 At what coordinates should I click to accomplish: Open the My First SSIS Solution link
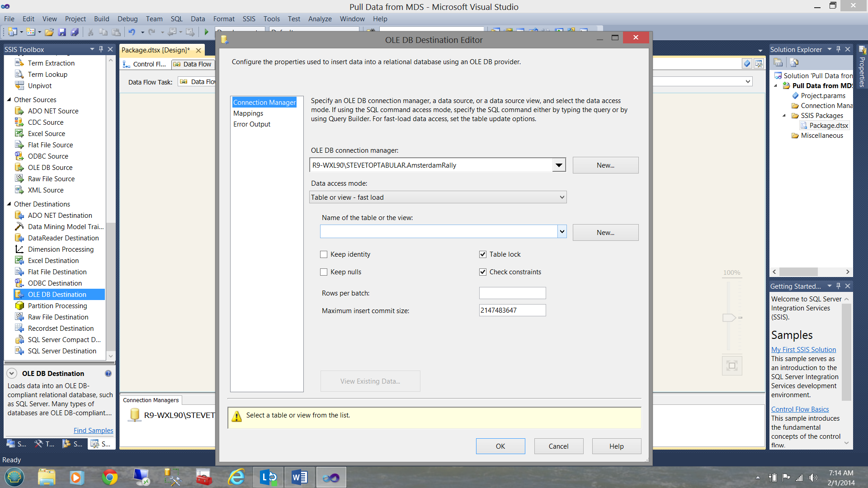(803, 350)
